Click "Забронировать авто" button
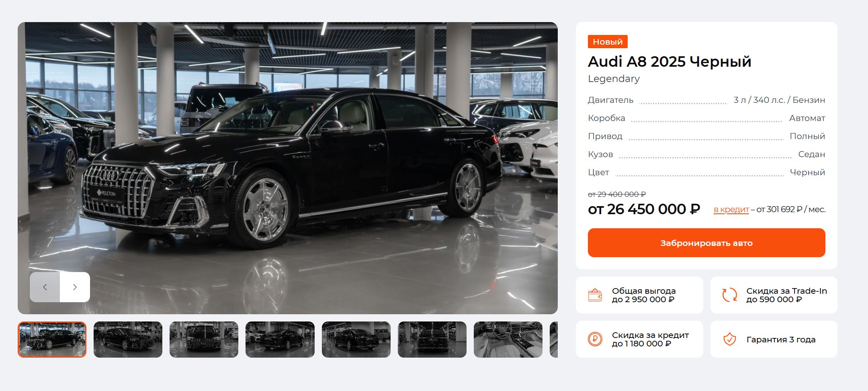Viewport: 868px width, 391px height. coord(706,243)
